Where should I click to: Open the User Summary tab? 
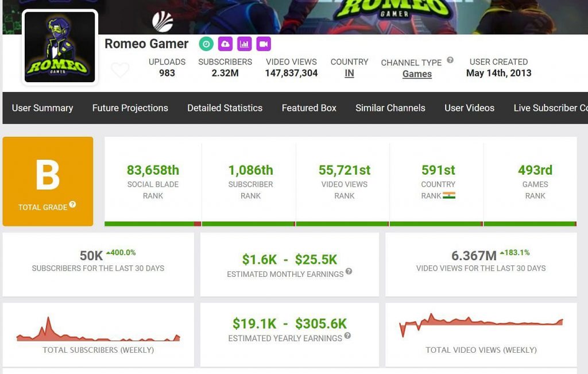tap(42, 108)
